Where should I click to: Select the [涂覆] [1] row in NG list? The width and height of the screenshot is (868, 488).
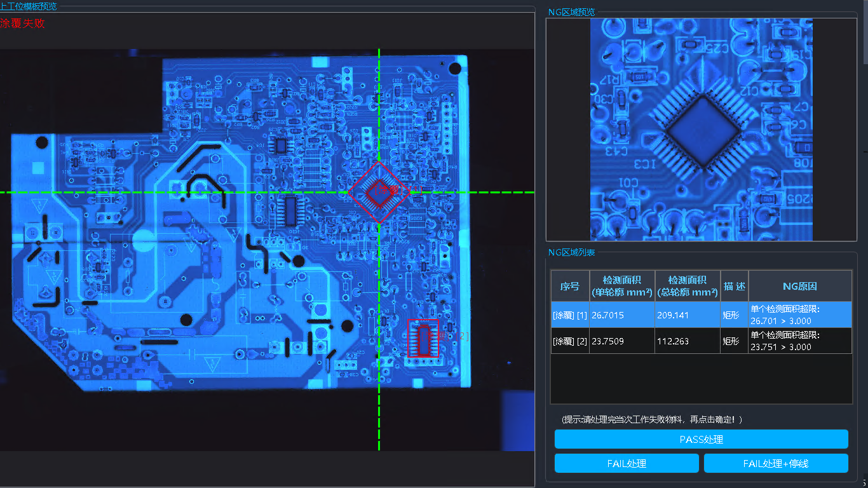click(x=570, y=315)
